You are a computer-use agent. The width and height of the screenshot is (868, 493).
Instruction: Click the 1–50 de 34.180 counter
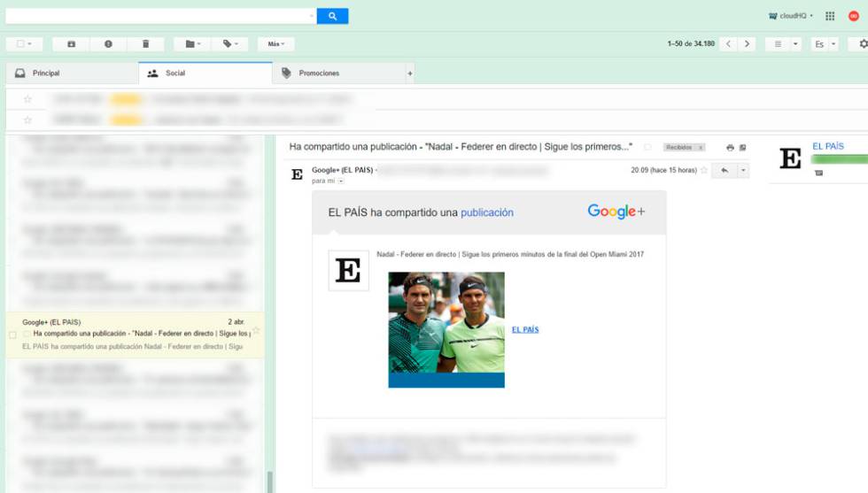(x=691, y=43)
